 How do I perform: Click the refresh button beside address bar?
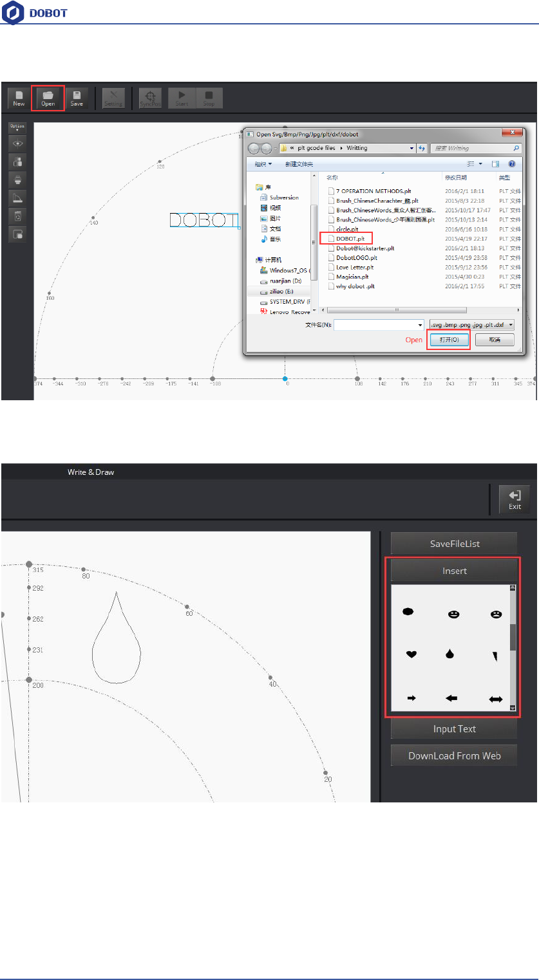pyautogui.click(x=422, y=148)
